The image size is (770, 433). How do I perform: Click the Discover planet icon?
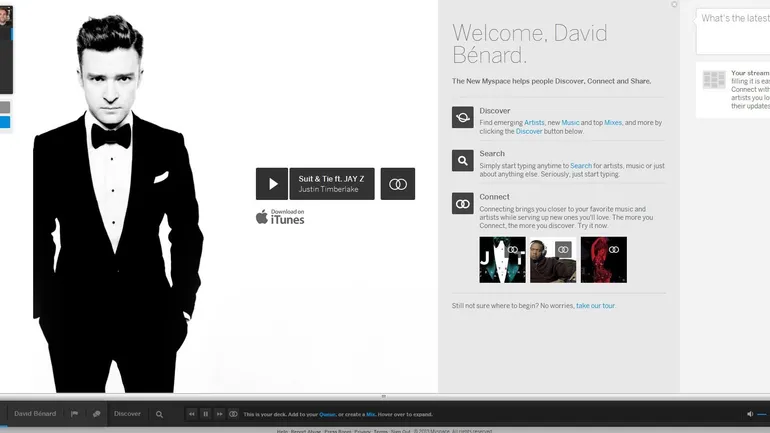(463, 117)
